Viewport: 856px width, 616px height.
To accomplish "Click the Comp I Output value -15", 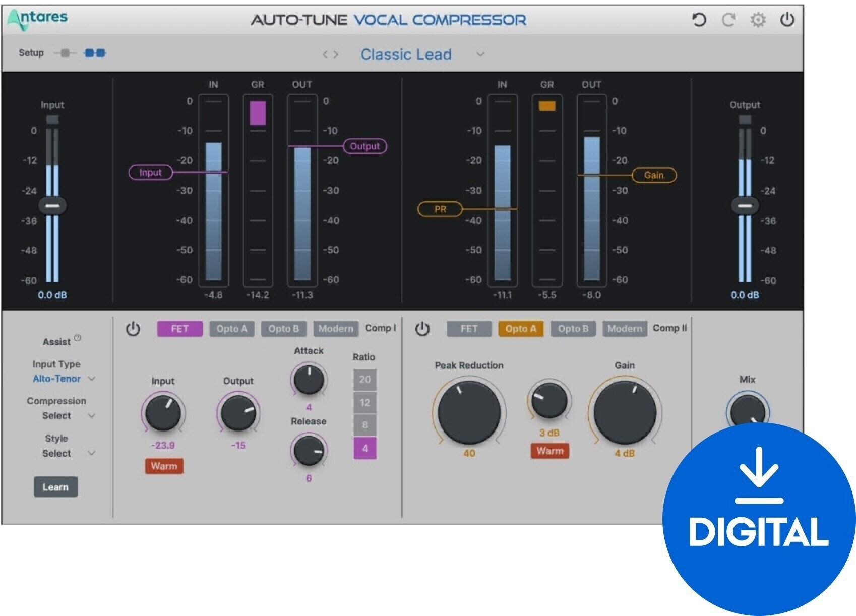I will 238,445.
